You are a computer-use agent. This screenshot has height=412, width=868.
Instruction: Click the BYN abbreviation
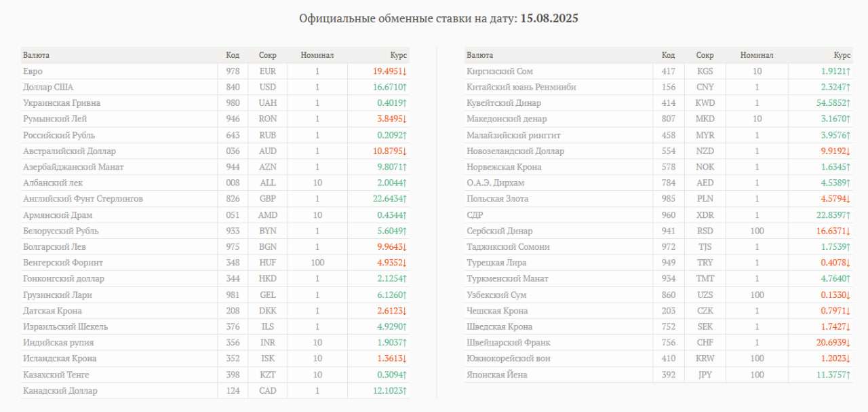click(267, 231)
